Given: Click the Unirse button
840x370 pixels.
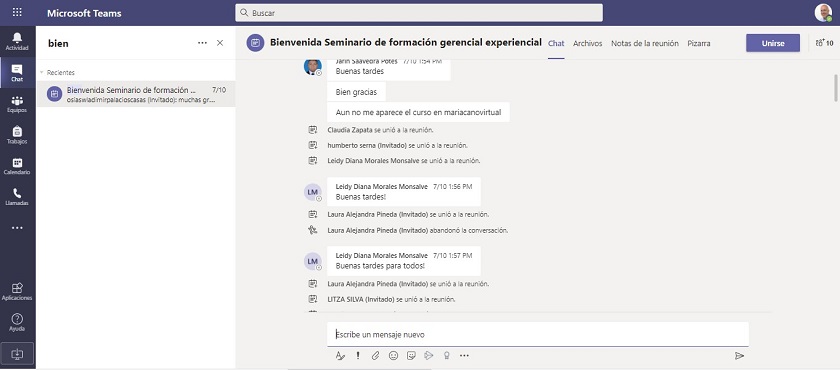Looking at the screenshot, I should pyautogui.click(x=772, y=43).
